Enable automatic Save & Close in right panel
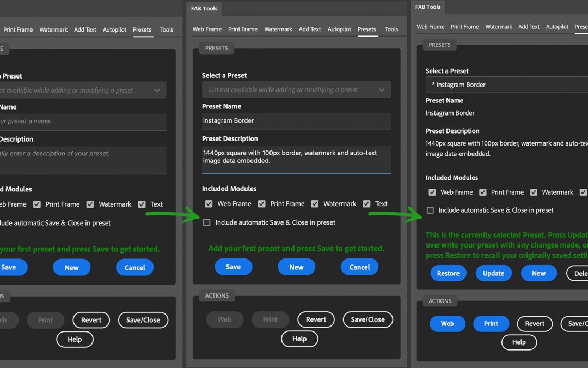Image resolution: width=588 pixels, height=368 pixels. coord(431,210)
